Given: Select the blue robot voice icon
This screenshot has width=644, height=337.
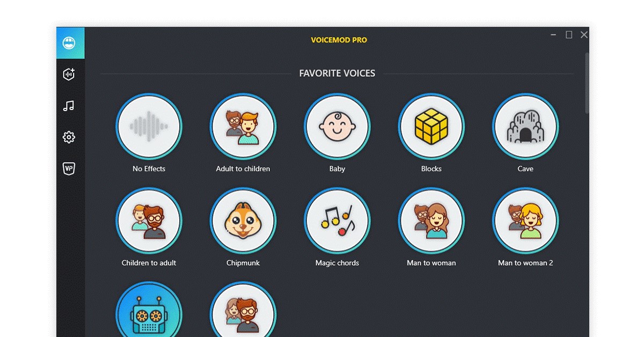Looking at the screenshot, I should pyautogui.click(x=149, y=310).
